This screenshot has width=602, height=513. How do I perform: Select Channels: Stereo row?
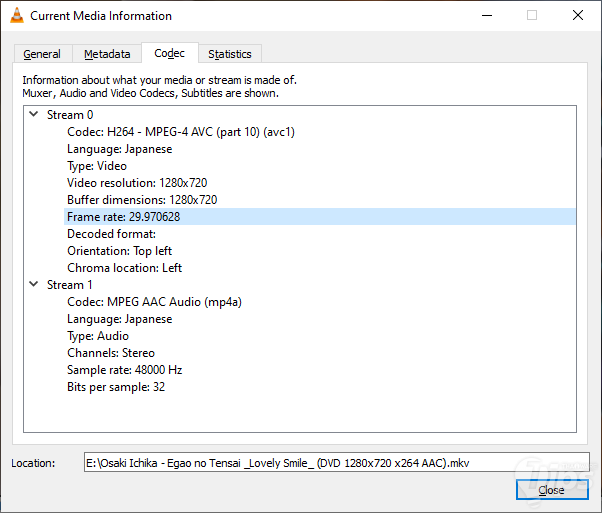(320, 353)
